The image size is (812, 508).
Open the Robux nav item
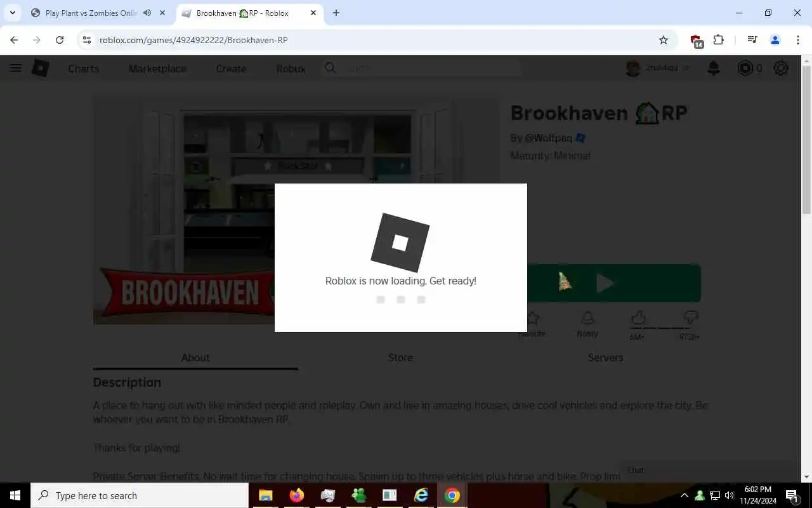pyautogui.click(x=291, y=69)
